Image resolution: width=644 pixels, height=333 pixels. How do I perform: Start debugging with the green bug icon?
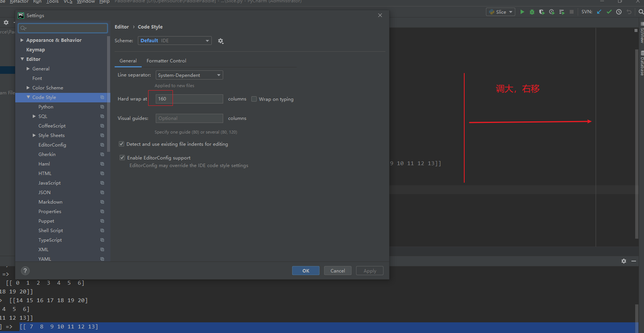click(532, 12)
